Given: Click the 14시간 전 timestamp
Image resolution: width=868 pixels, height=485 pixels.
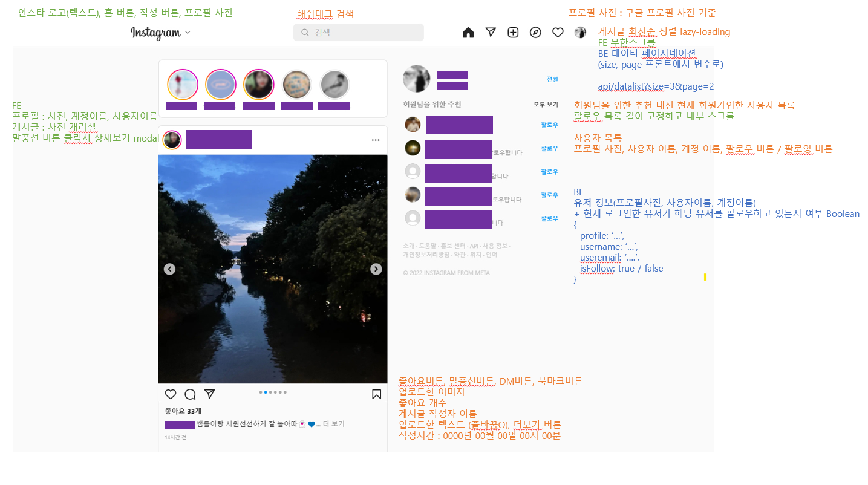Looking at the screenshot, I should [175, 437].
